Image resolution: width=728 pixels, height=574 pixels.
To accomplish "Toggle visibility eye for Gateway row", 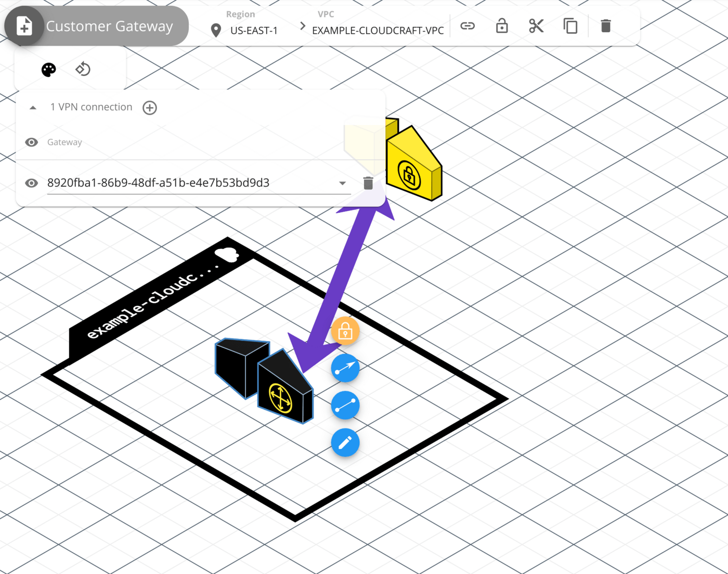I will coord(31,142).
